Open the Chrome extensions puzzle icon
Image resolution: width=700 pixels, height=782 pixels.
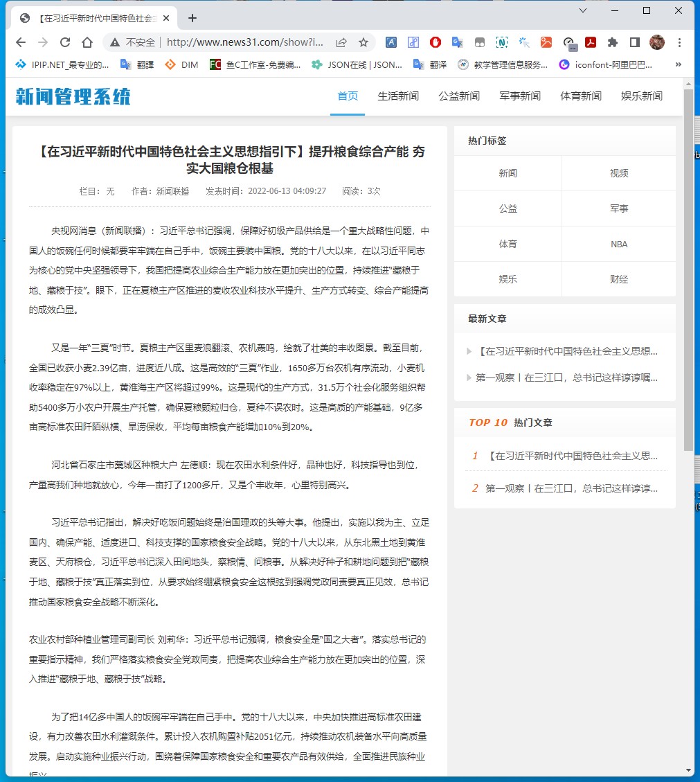pos(612,42)
